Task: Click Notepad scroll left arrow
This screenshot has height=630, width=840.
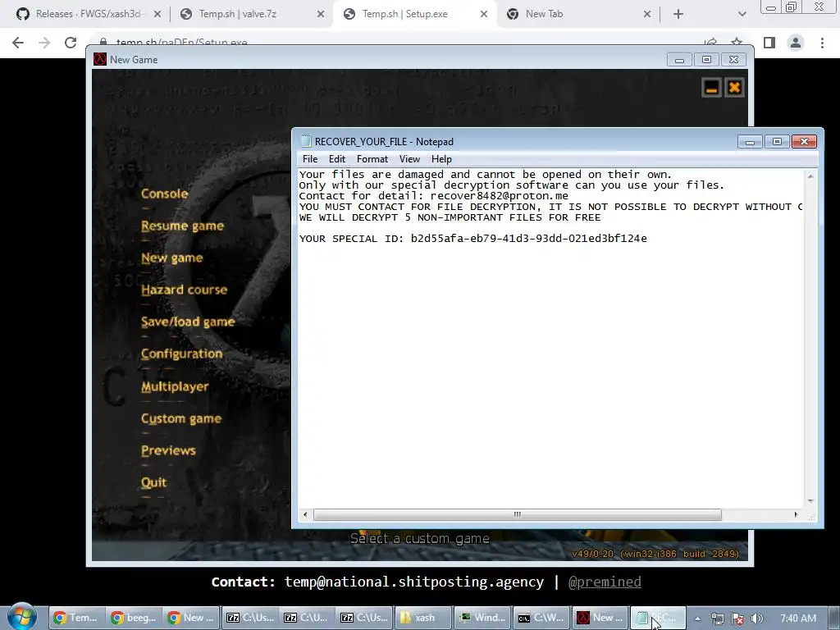Action: pyautogui.click(x=305, y=515)
